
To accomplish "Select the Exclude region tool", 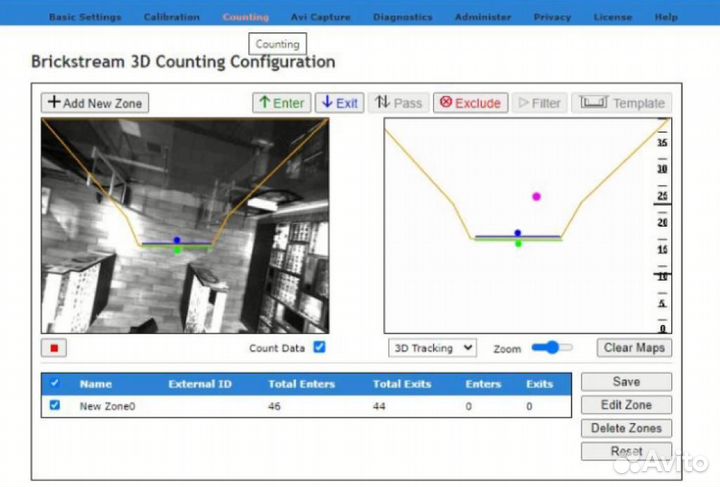I will click(x=470, y=103).
